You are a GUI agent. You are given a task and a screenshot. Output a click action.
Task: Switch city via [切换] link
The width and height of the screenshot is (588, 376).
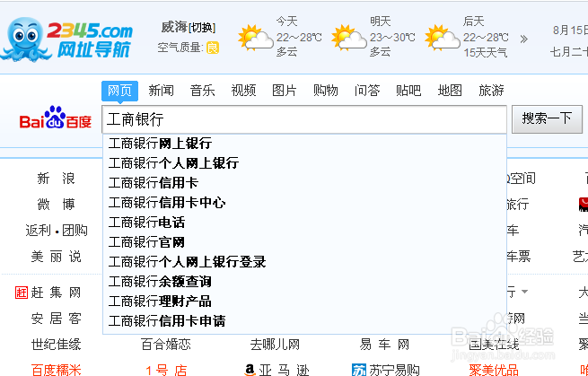[202, 28]
